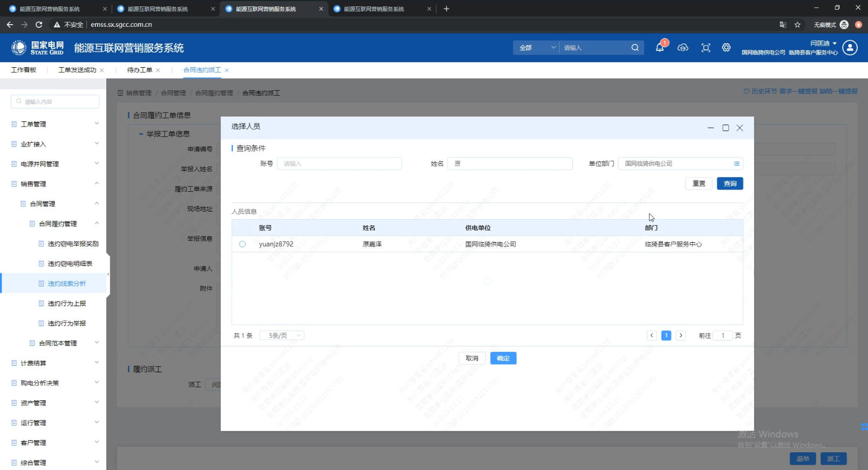
Task: Click the user avatar icon
Action: coord(850,48)
